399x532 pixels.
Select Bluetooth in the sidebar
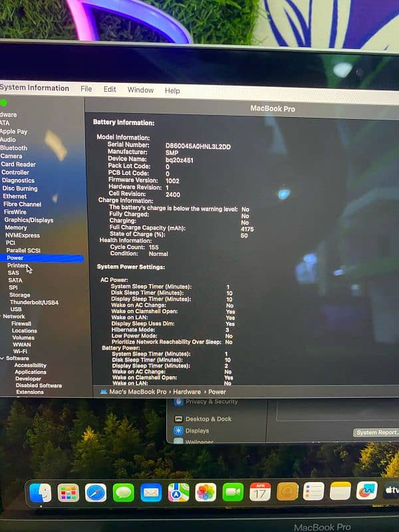pos(13,148)
